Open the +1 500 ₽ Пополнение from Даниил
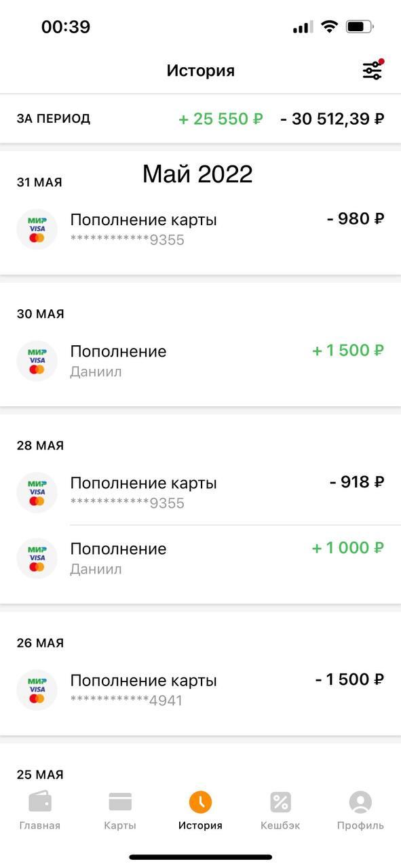401x868 pixels. (200, 361)
